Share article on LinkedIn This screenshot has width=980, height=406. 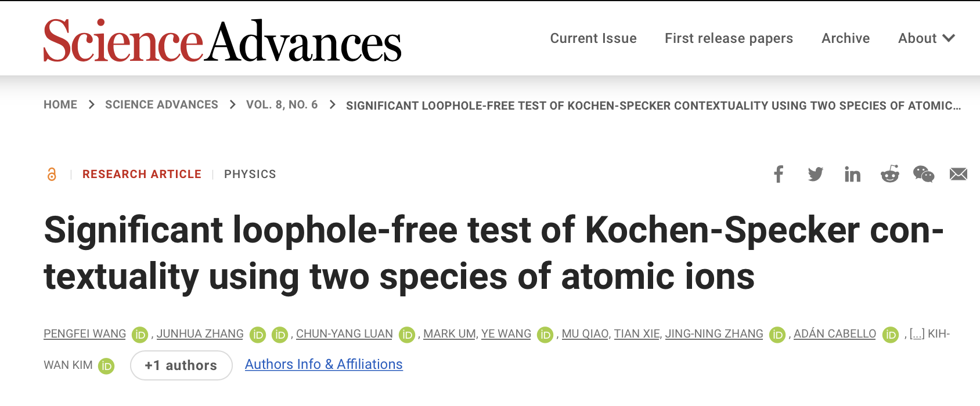point(852,174)
